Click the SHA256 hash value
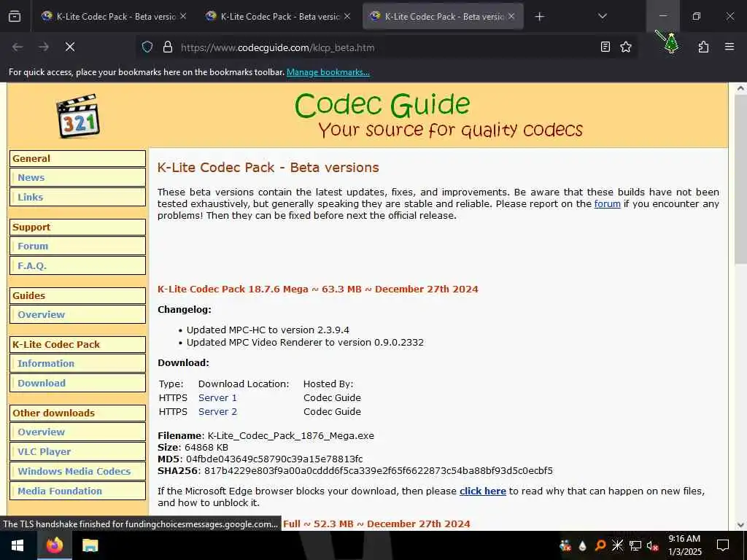Screen dimensions: 747x560 pyautogui.click(x=379, y=471)
